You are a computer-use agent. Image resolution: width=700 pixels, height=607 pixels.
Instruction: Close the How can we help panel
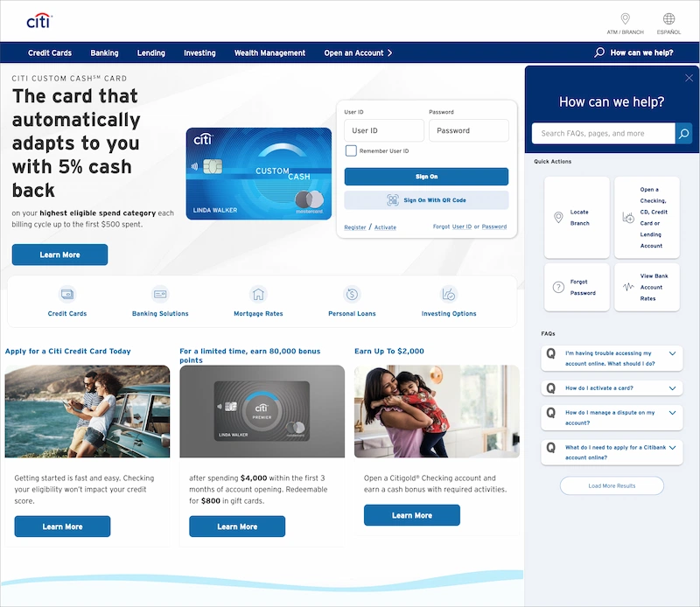(689, 79)
